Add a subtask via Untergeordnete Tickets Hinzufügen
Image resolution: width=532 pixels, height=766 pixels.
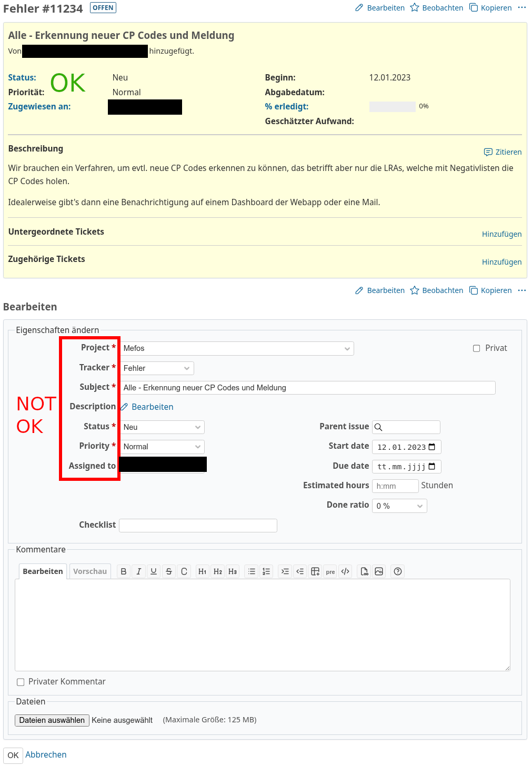tap(502, 234)
